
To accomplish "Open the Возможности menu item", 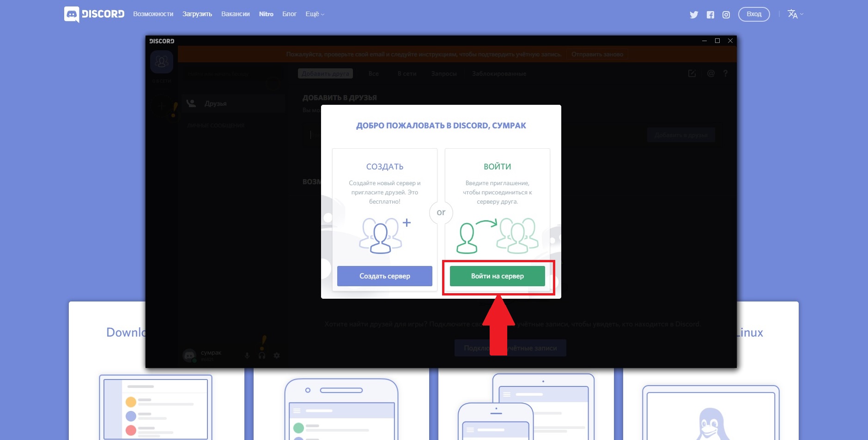I will (x=153, y=14).
